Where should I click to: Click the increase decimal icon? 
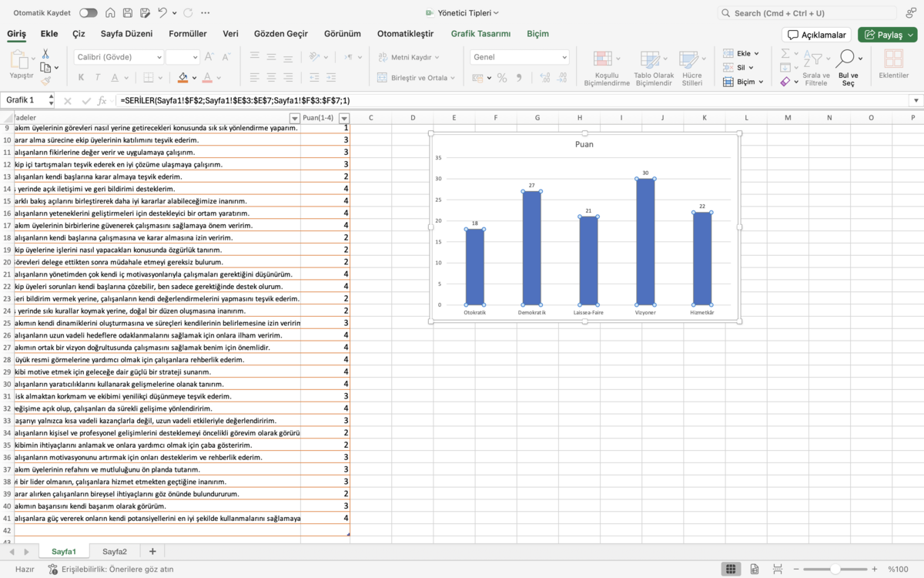click(x=545, y=78)
